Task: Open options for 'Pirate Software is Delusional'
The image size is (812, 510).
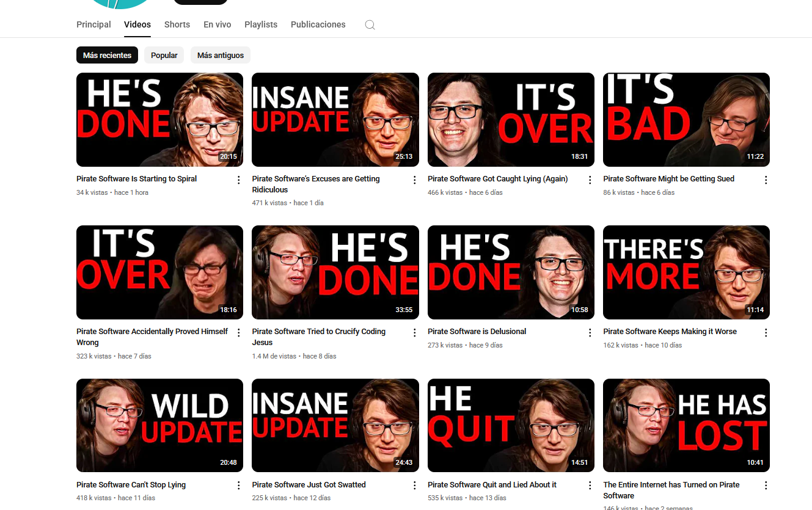Action: click(590, 332)
